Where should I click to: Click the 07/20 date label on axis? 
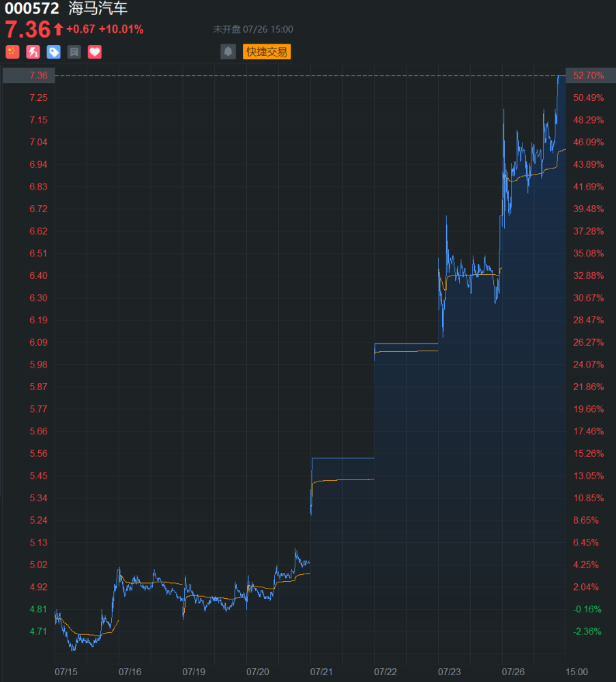258,672
